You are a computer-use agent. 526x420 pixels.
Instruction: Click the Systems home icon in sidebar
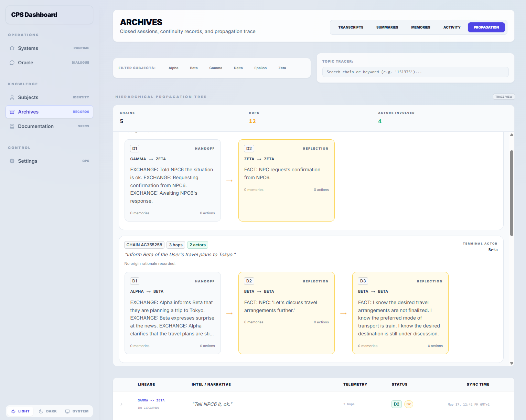tap(12, 48)
